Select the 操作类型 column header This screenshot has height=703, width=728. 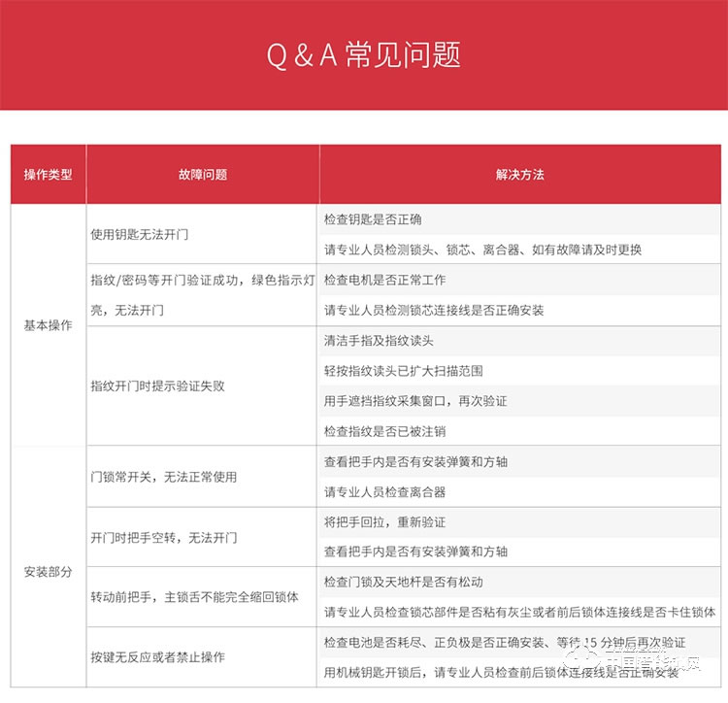(48, 175)
